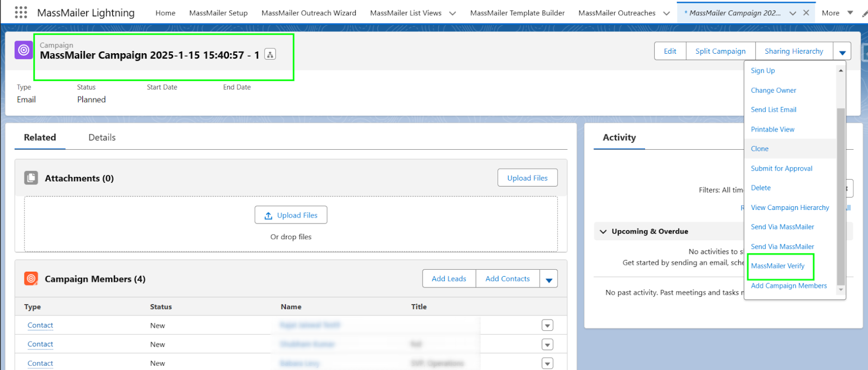868x370 pixels.
Task: Choose Sign Up from the actions menu
Action: [763, 71]
